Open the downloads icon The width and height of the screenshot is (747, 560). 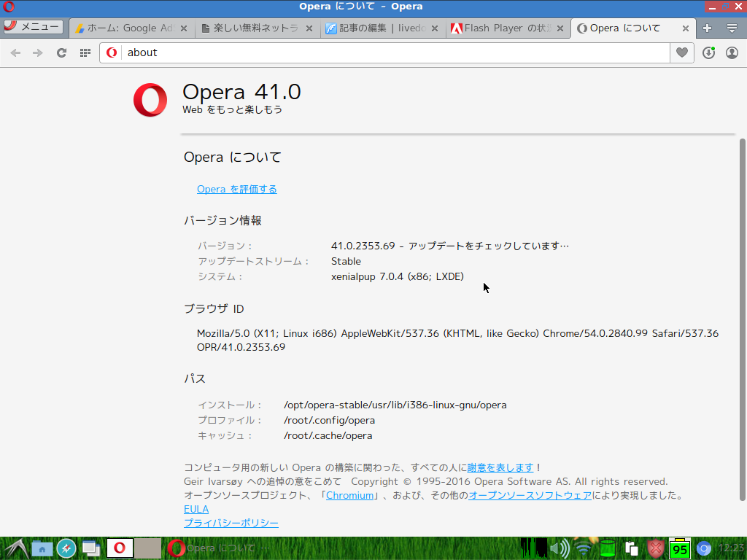(709, 52)
